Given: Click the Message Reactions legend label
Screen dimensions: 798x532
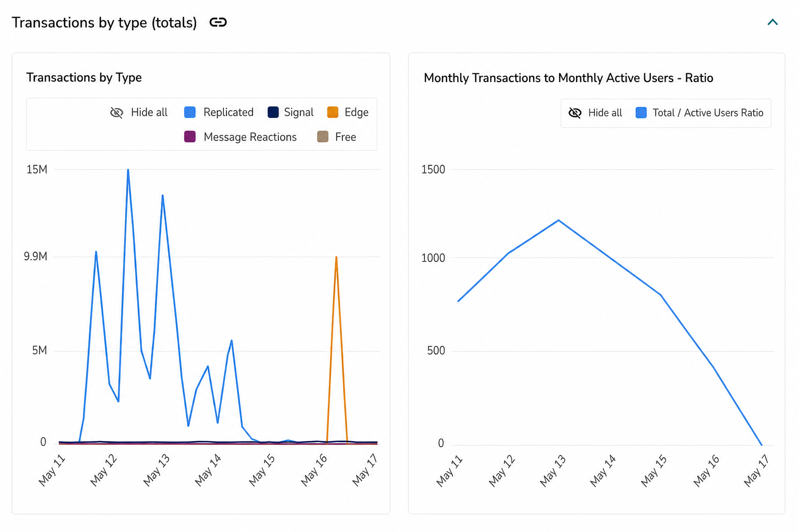Looking at the screenshot, I should point(250,137).
